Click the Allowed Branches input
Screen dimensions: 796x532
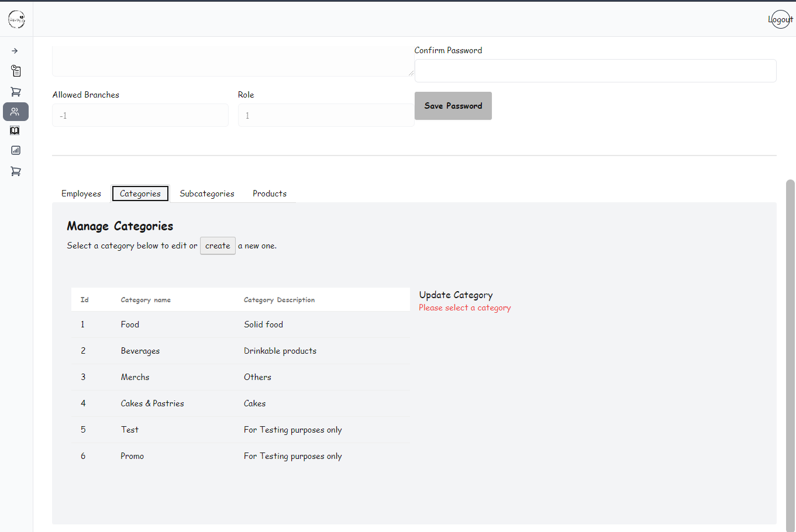point(140,115)
